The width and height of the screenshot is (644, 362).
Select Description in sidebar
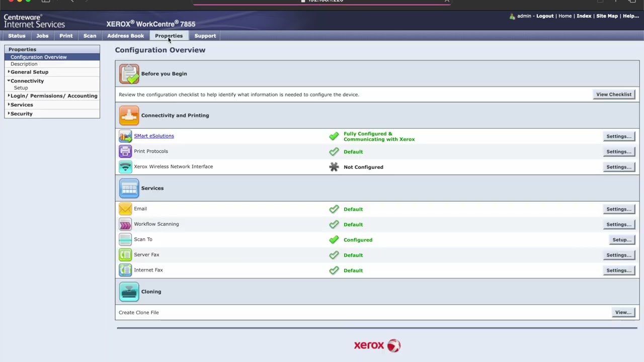pos(24,64)
